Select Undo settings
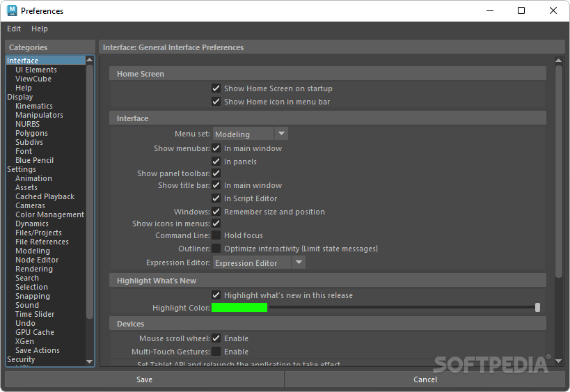This screenshot has width=570, height=392. pos(25,323)
